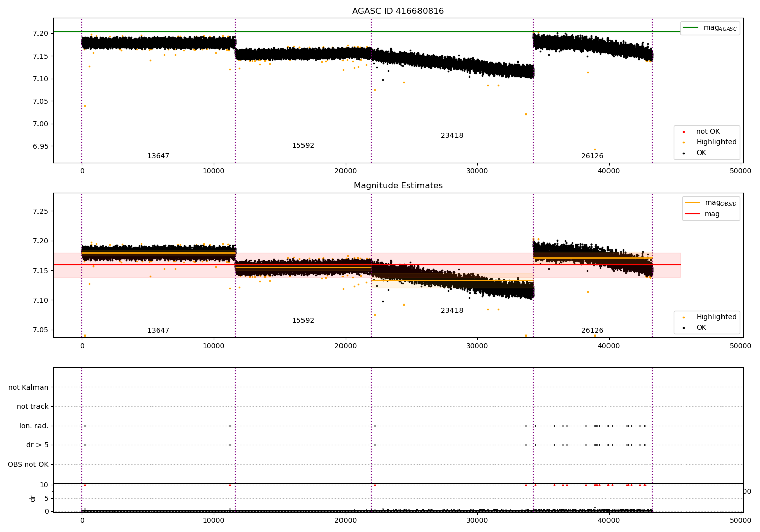Click obsid label 15592 in the top plot
This screenshot has width=760, height=532.
tap(303, 146)
